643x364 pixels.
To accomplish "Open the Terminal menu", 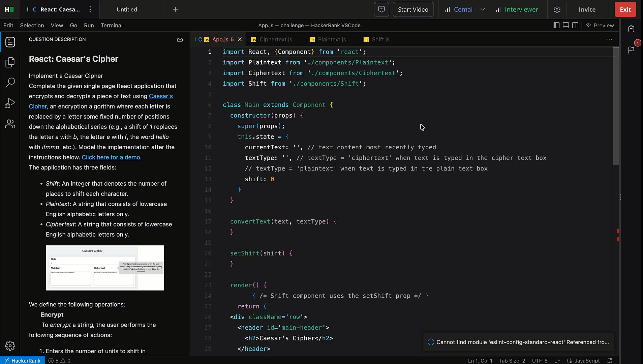I will [111, 25].
